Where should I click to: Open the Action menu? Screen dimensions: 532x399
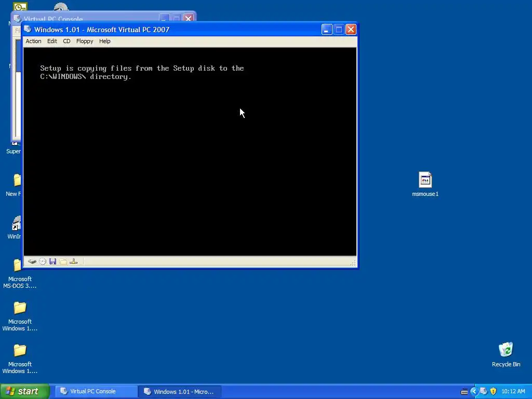[x=33, y=41]
